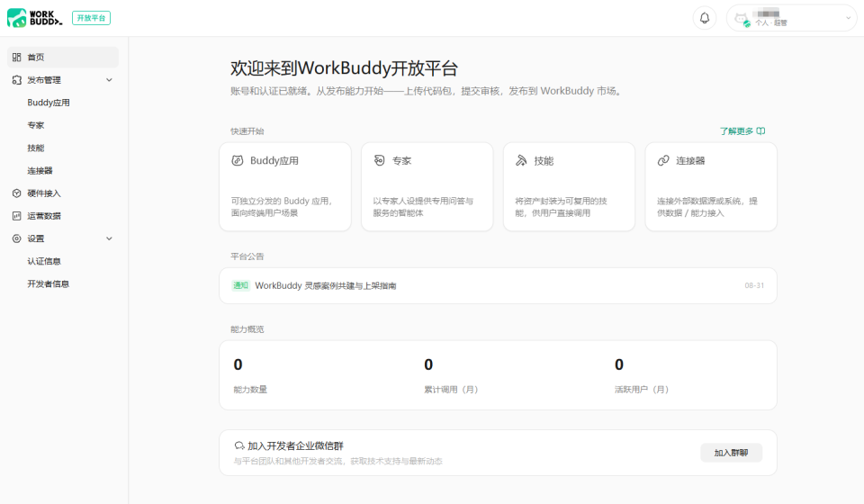Click the 设置 gear icon in sidebar

[x=16, y=238]
